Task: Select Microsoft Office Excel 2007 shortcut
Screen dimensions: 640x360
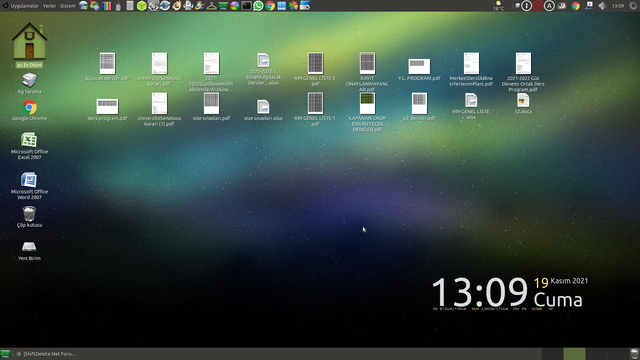Action: 29,146
